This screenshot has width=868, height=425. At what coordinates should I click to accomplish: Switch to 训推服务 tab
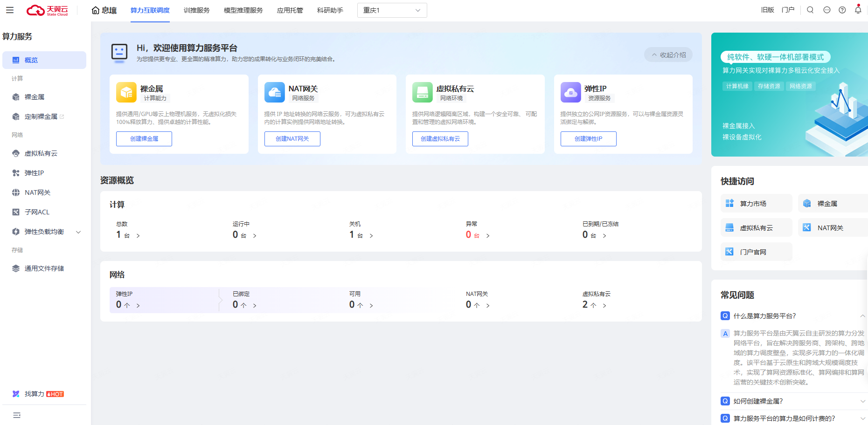(x=196, y=10)
